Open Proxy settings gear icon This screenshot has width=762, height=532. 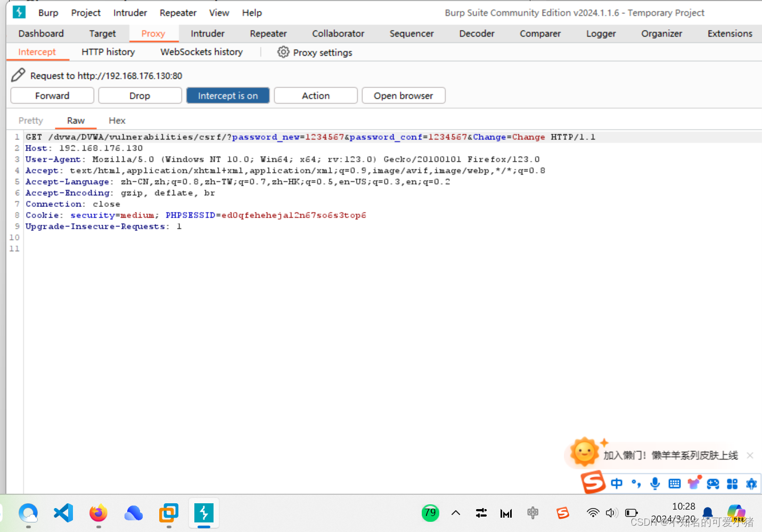[x=283, y=52]
